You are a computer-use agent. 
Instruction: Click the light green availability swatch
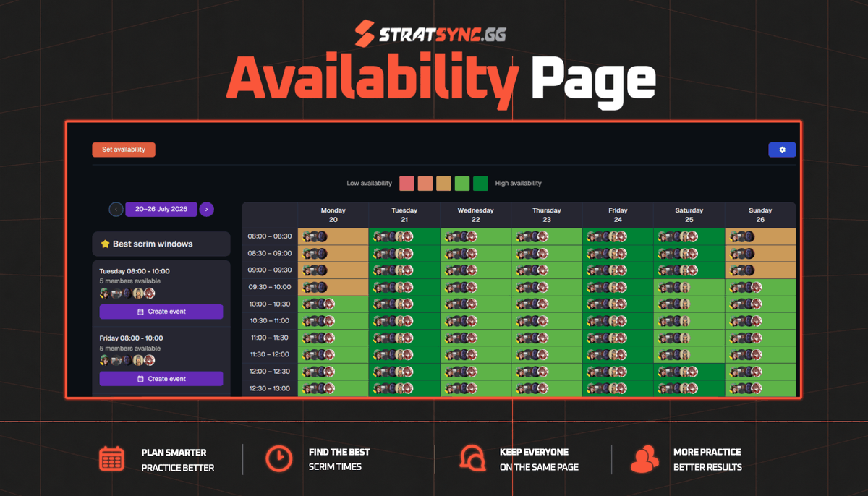[462, 183]
